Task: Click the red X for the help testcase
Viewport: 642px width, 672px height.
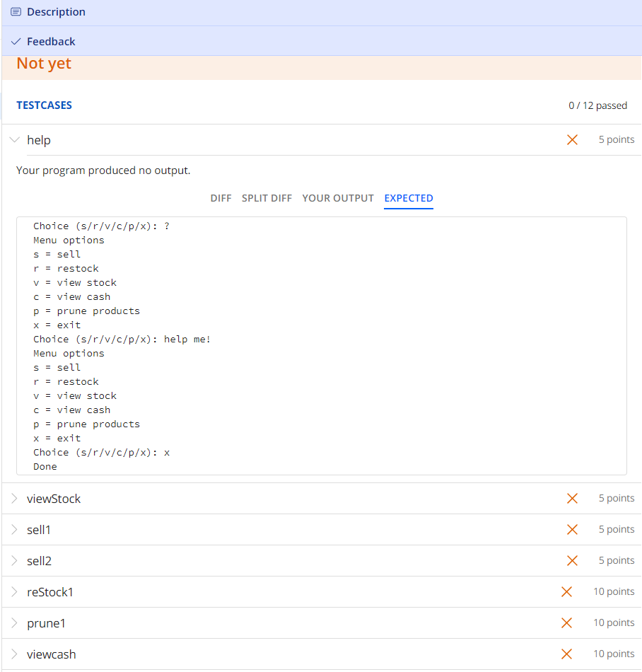Action: tap(572, 139)
